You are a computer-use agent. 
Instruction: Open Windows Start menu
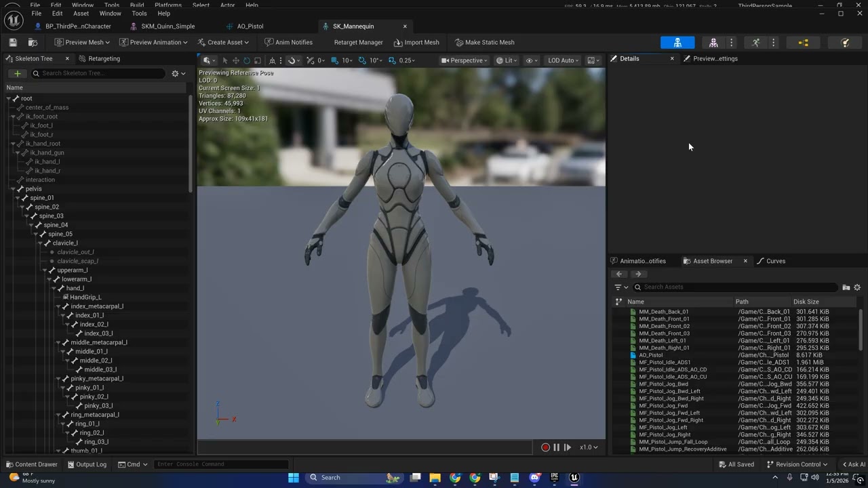294,477
